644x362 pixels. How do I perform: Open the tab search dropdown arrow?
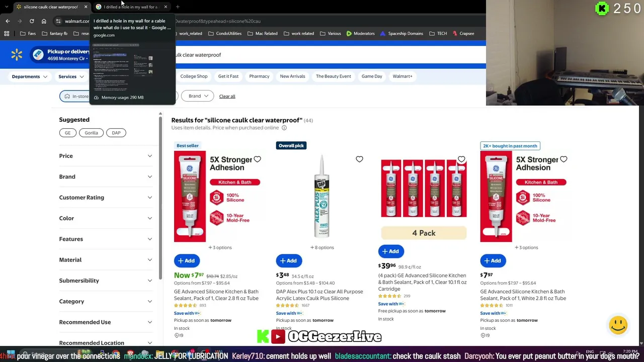6,7
